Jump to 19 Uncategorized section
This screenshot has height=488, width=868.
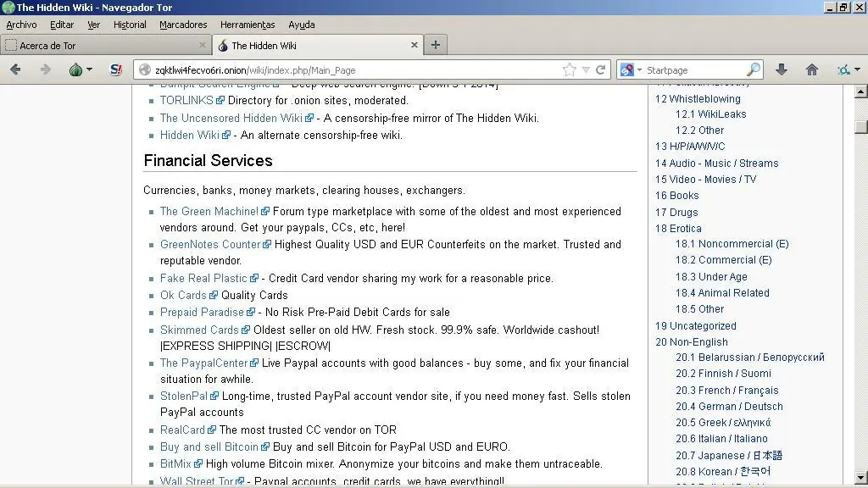click(696, 326)
